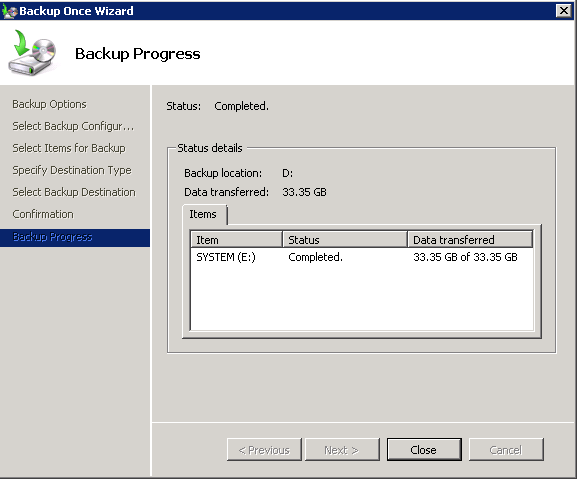Click the Backup Progress heading text
This screenshot has height=479, width=577.
tap(138, 54)
